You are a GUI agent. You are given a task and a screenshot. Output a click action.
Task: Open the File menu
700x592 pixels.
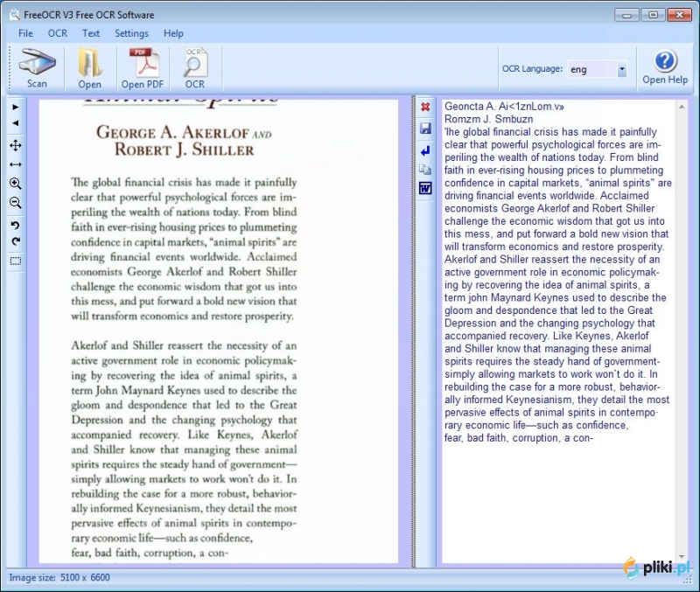pyautogui.click(x=25, y=33)
